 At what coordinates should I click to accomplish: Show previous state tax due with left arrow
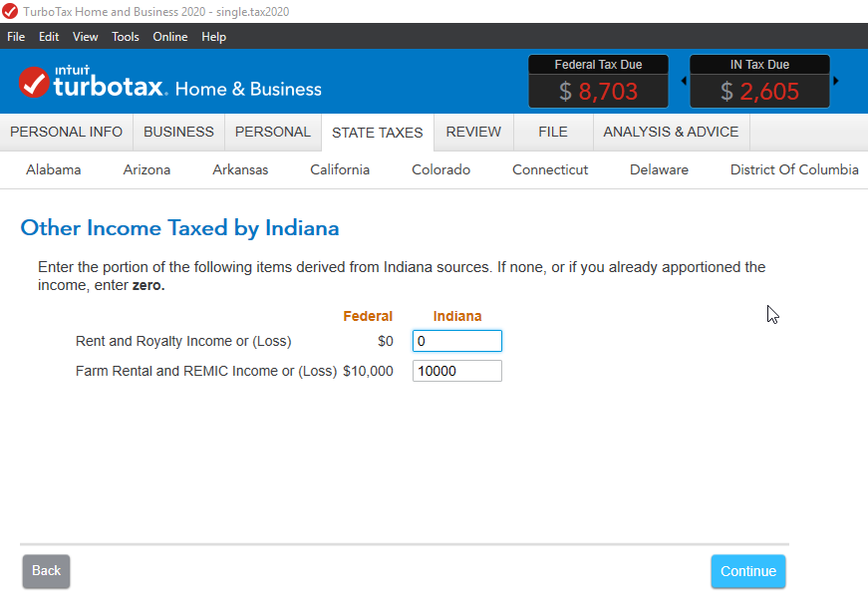[684, 81]
